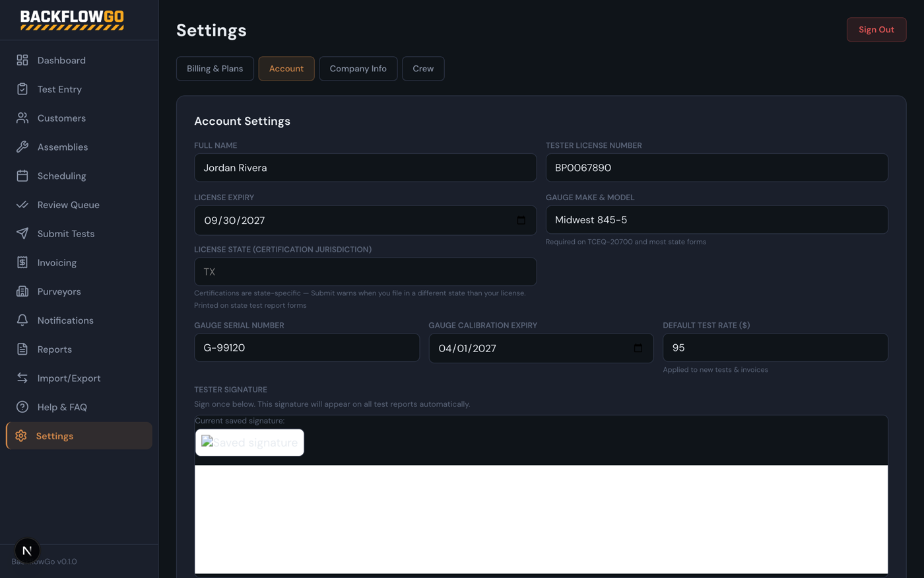Click the Reports document icon
Viewport: 924px width, 578px height.
(x=22, y=349)
